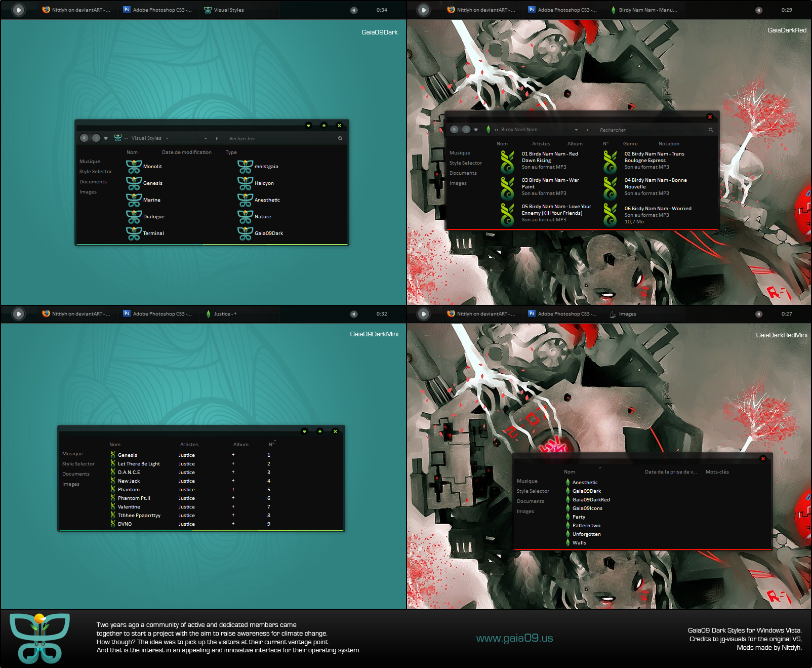Maximize the Visual Styles explorer window
Screen dimensions: 812x668
[x=324, y=125]
